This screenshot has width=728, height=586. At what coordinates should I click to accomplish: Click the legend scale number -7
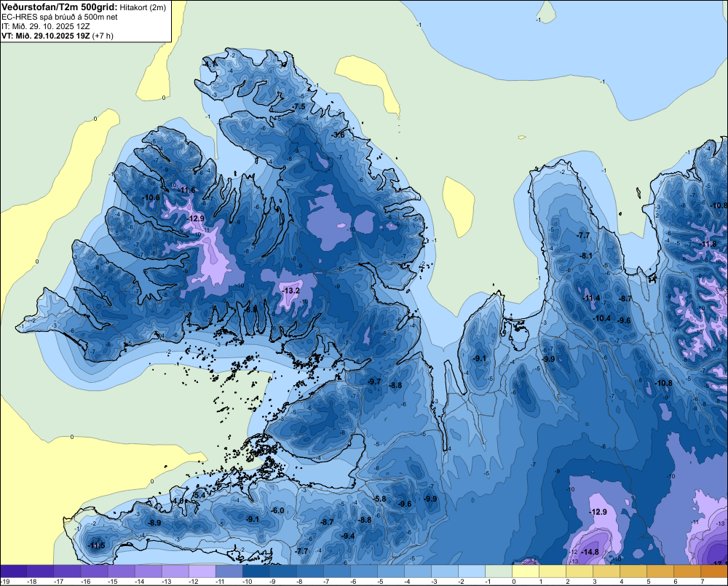(327, 582)
